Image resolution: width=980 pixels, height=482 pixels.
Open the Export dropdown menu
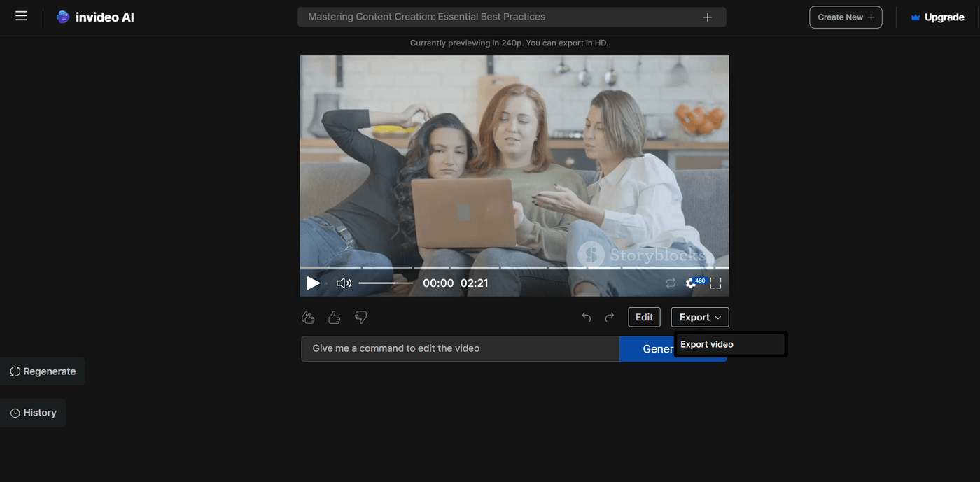(x=699, y=317)
